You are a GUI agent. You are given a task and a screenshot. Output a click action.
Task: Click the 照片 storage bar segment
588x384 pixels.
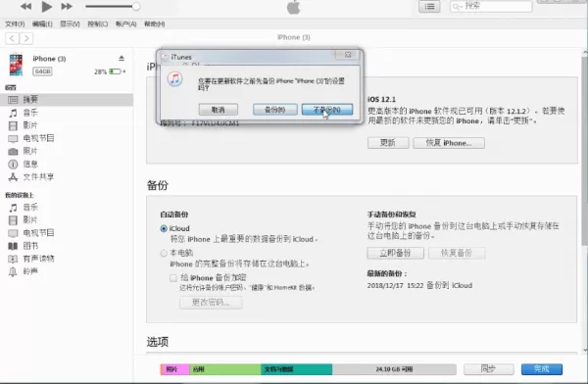pos(174,369)
